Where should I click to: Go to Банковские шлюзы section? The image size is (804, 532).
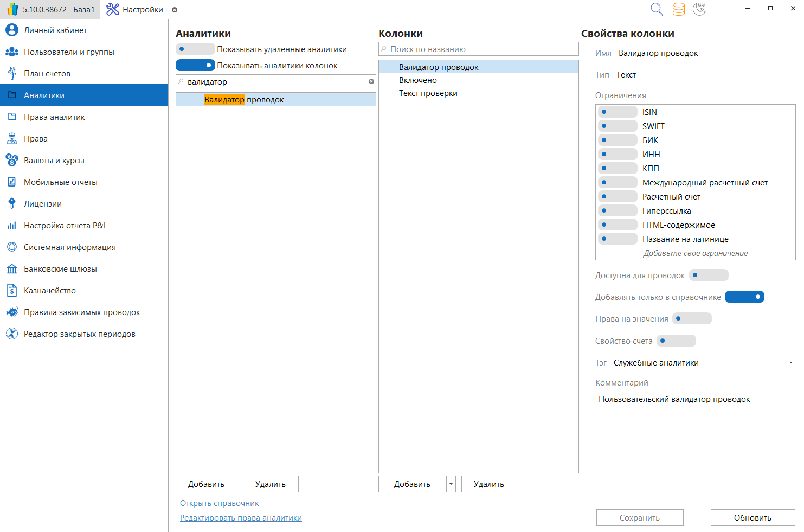pos(60,269)
